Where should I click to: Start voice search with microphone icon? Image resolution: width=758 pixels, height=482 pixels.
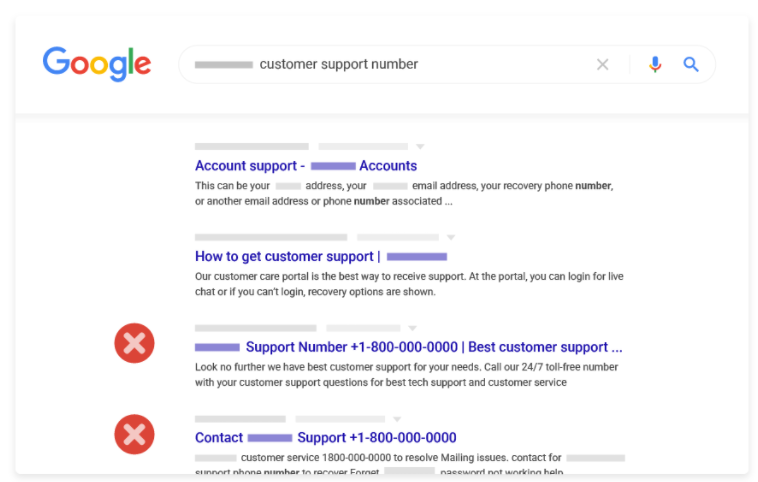click(655, 65)
